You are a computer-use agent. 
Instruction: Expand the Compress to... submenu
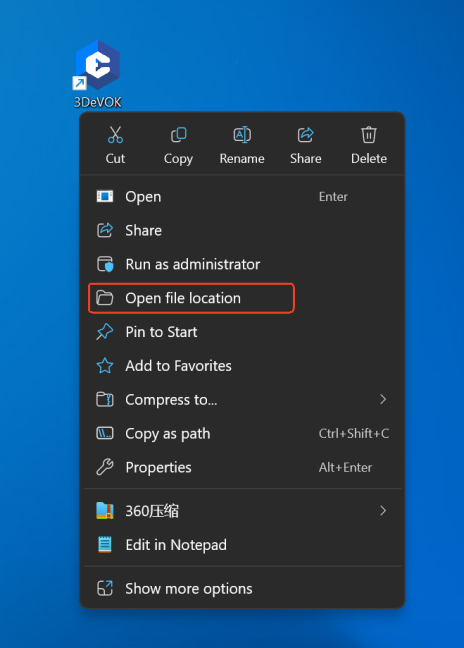coord(243,400)
